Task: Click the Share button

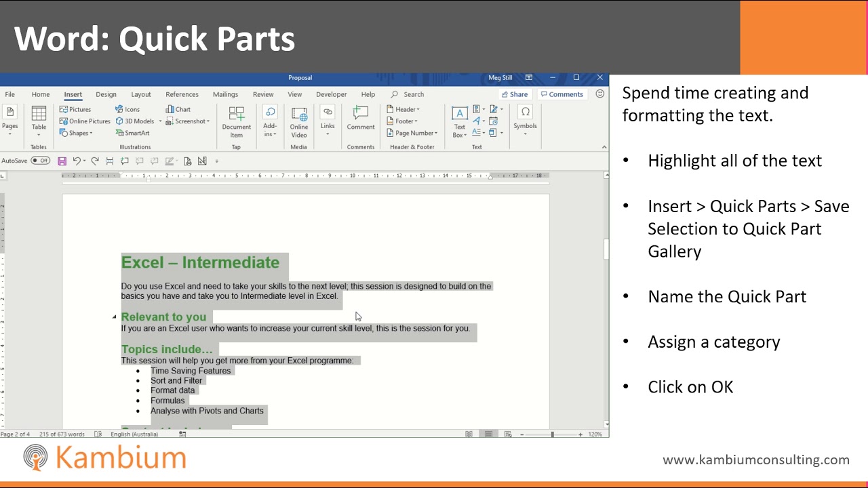Action: [515, 94]
